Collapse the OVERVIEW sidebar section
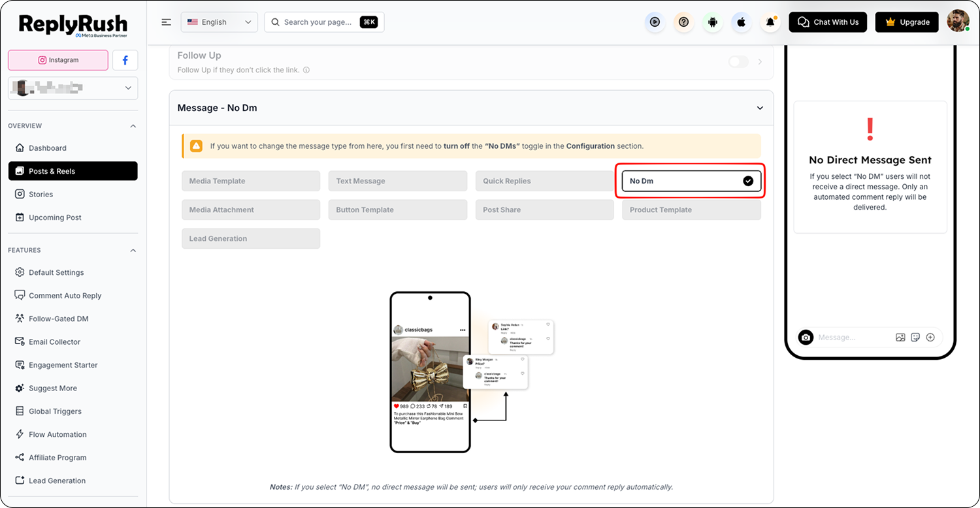Image resolution: width=980 pixels, height=508 pixels. click(x=133, y=126)
